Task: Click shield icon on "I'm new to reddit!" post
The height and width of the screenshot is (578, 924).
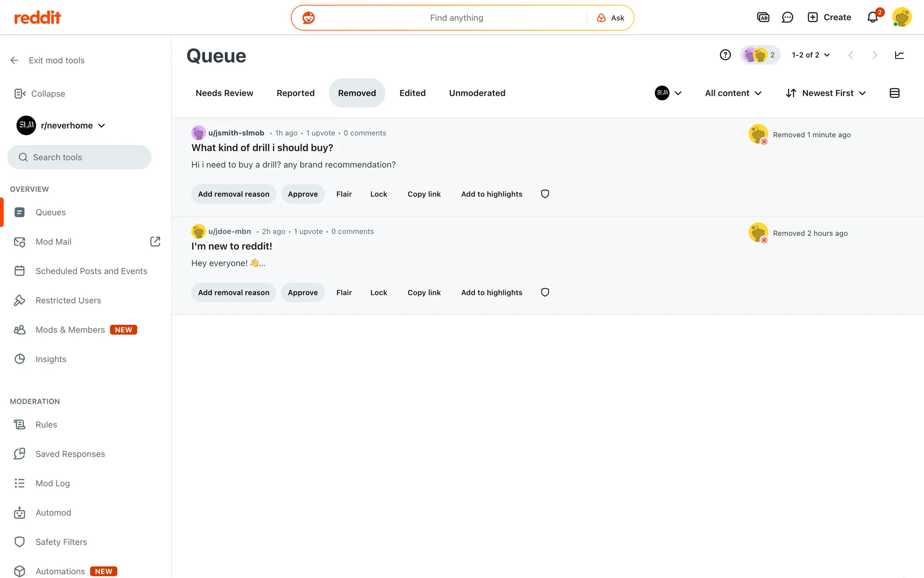Action: (x=545, y=292)
